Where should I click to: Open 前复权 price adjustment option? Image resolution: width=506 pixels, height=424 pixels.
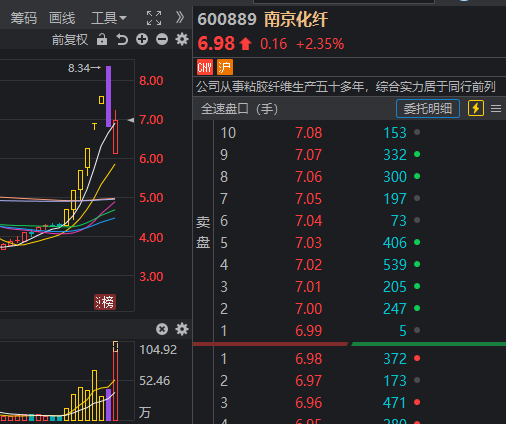70,40
